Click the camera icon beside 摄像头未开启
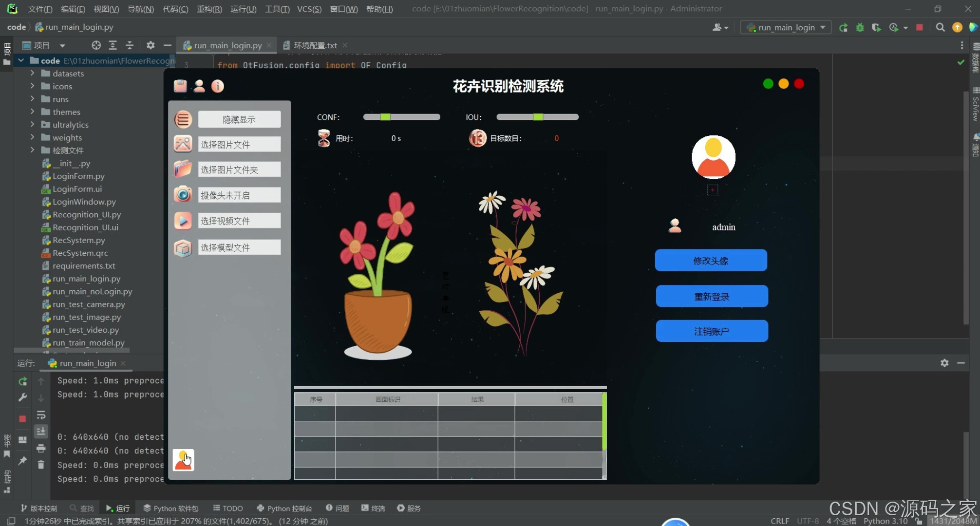 pyautogui.click(x=183, y=195)
